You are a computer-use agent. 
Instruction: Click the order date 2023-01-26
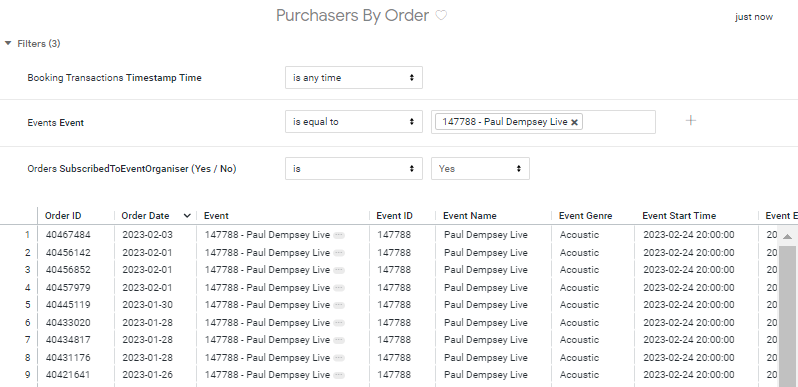(148, 374)
